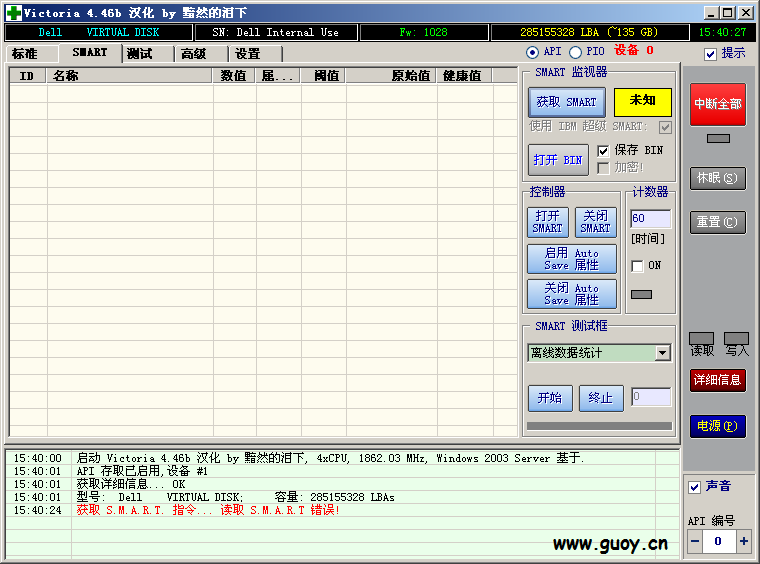Click the 重置 (C) reset button

pyautogui.click(x=718, y=222)
